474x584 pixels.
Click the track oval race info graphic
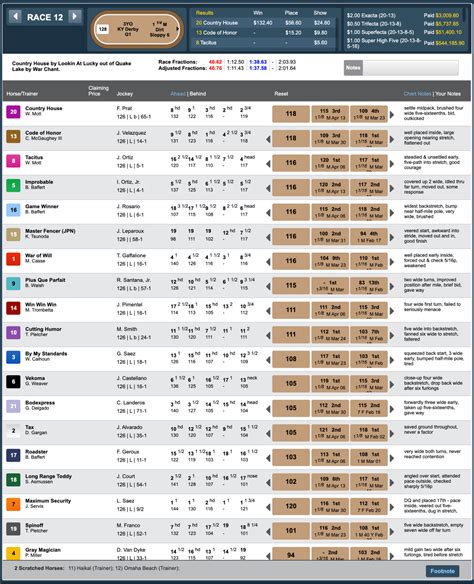[x=137, y=29]
